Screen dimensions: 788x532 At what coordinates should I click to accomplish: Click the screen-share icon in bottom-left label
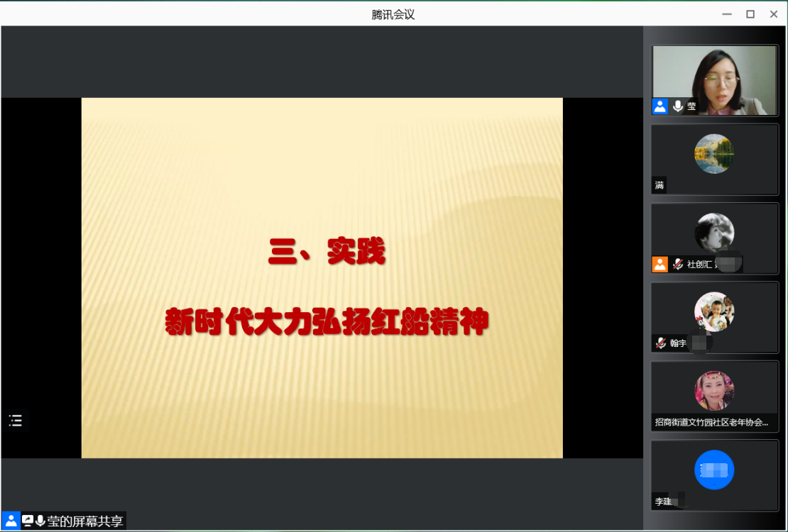pos(28,521)
